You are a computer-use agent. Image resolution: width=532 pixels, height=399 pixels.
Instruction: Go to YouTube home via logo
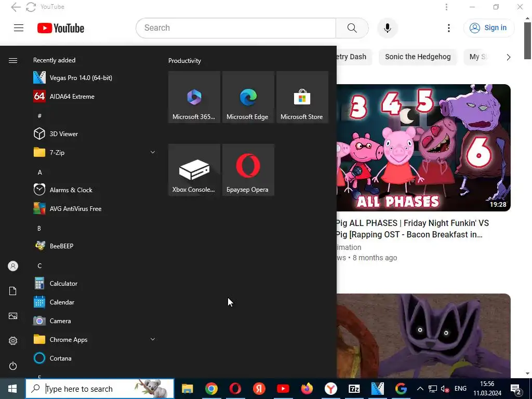tap(61, 28)
